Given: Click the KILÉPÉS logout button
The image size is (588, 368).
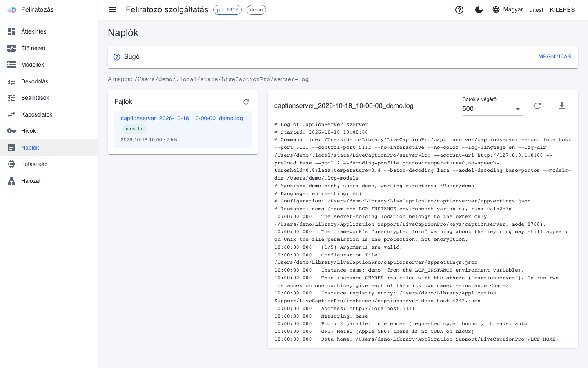Looking at the screenshot, I should click(562, 10).
